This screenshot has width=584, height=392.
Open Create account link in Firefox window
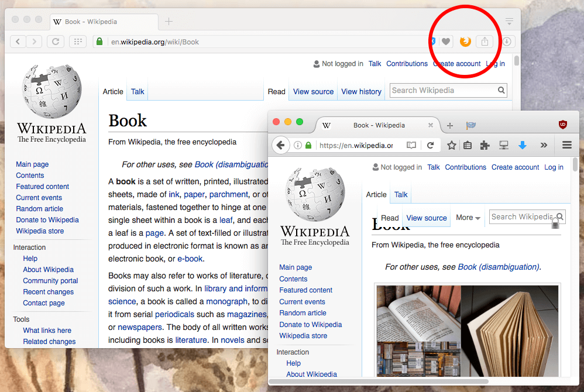coord(515,167)
